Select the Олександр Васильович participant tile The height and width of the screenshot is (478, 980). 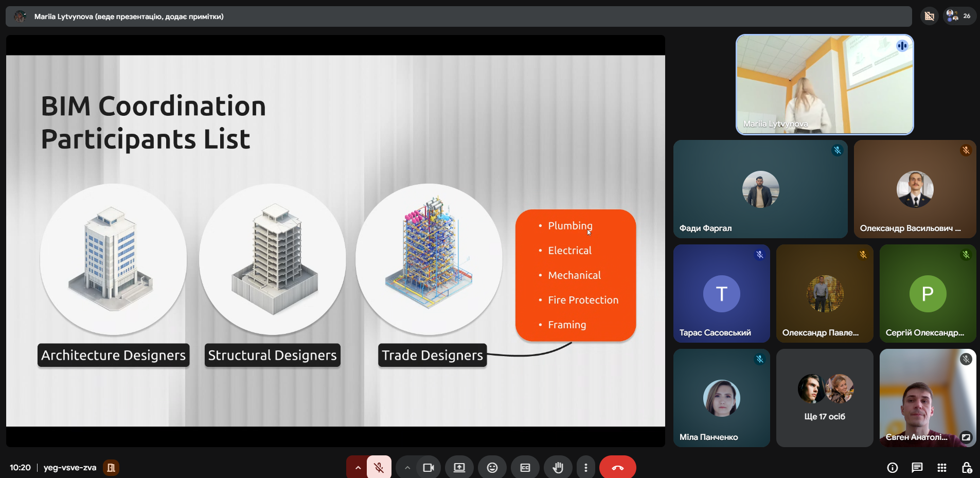[915, 189]
